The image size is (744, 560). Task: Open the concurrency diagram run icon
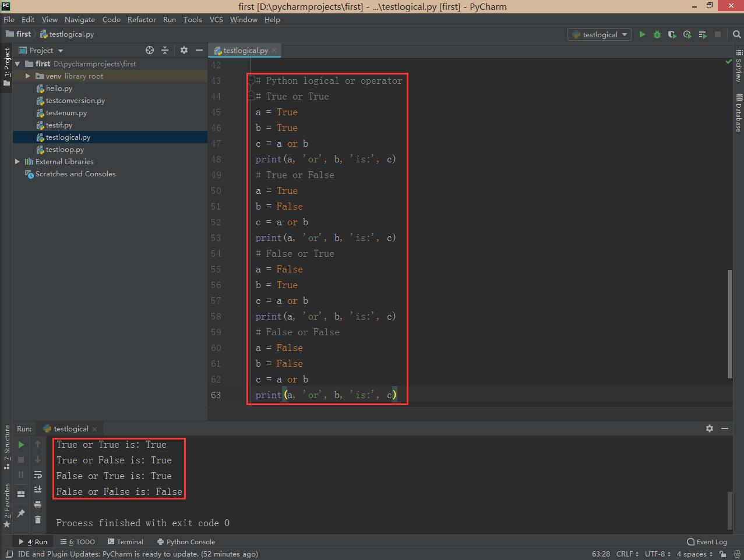703,34
